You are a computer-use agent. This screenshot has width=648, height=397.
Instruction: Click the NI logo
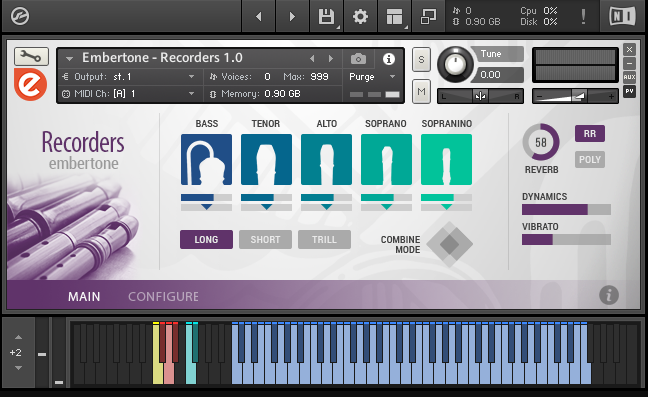tap(622, 16)
